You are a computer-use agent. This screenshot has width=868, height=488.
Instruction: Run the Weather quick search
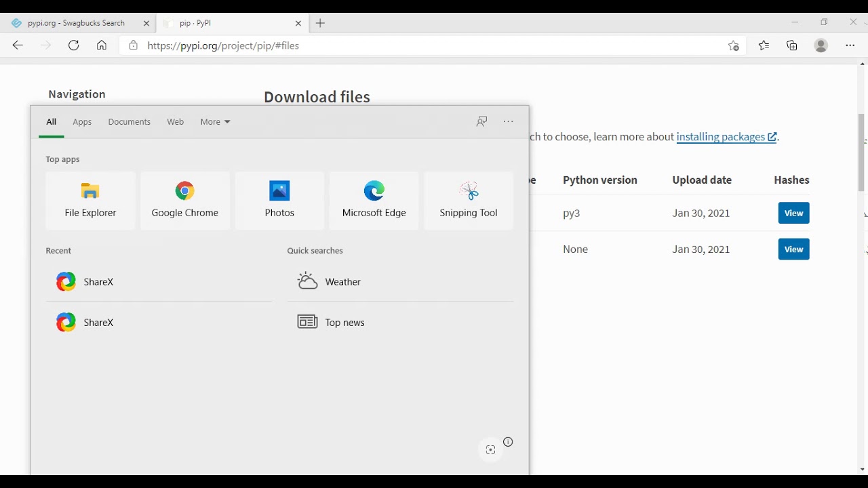(400, 281)
